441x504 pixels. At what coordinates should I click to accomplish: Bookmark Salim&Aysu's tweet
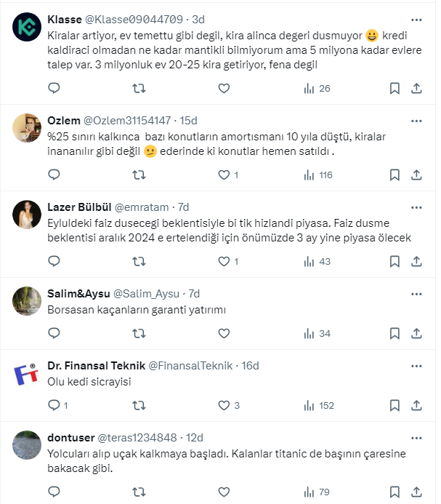pyautogui.click(x=395, y=333)
